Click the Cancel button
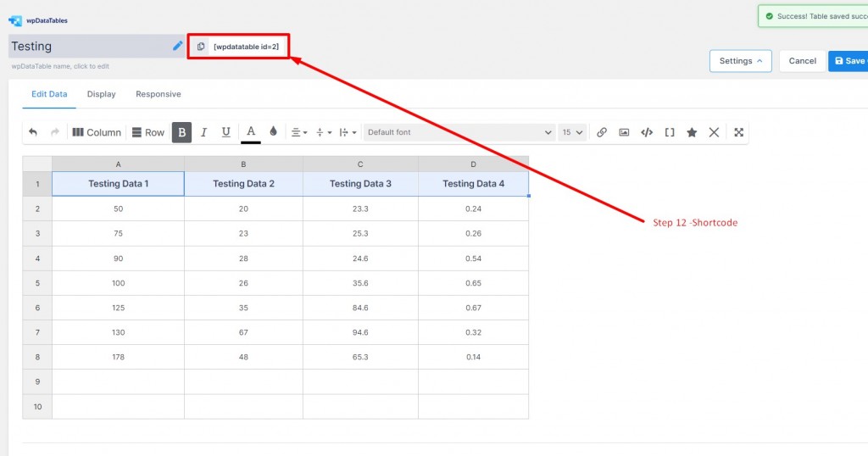Image resolution: width=868 pixels, height=456 pixels. (802, 61)
